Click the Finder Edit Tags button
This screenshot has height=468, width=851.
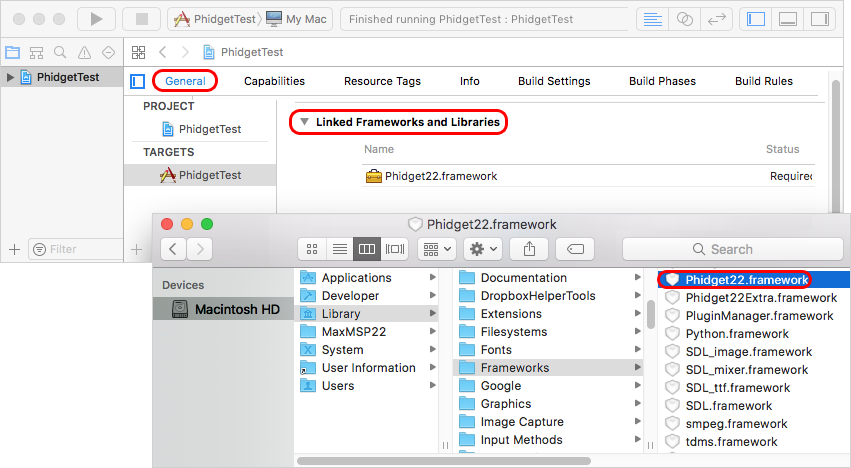575,249
